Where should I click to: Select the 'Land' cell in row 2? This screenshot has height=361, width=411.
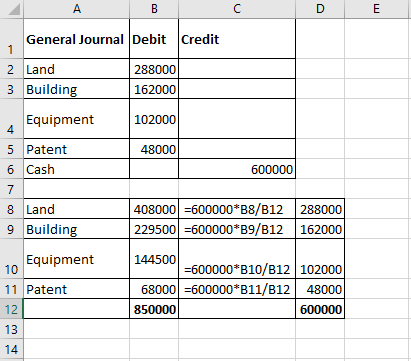point(77,69)
